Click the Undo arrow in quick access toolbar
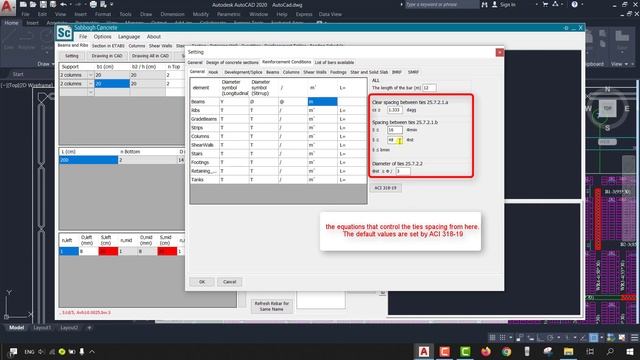The height and width of the screenshot is (360, 640). point(63,4)
